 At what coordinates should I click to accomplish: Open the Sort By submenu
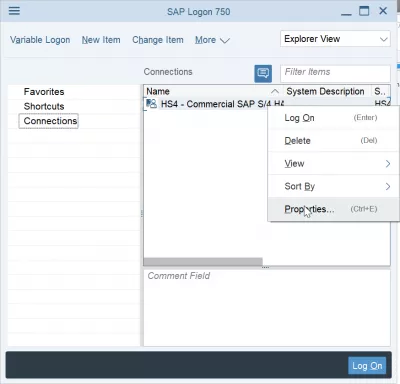click(333, 186)
